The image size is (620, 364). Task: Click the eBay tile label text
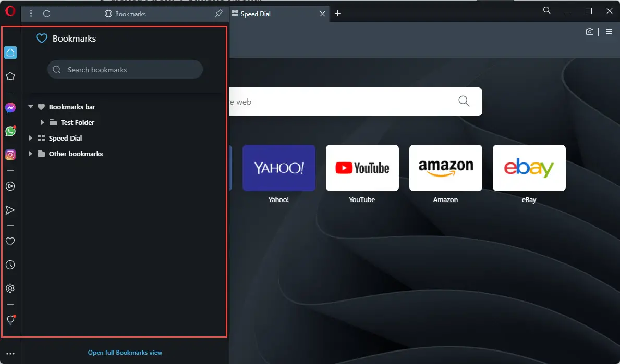[529, 200]
